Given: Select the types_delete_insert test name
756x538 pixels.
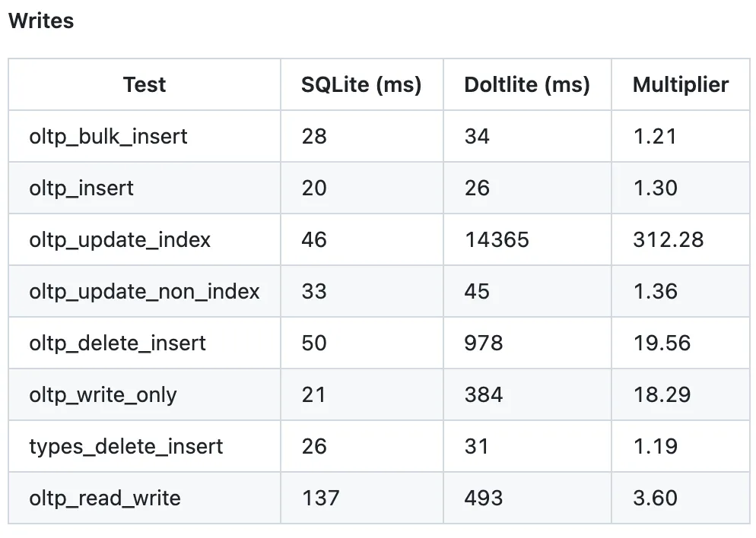Looking at the screenshot, I should coord(126,446).
